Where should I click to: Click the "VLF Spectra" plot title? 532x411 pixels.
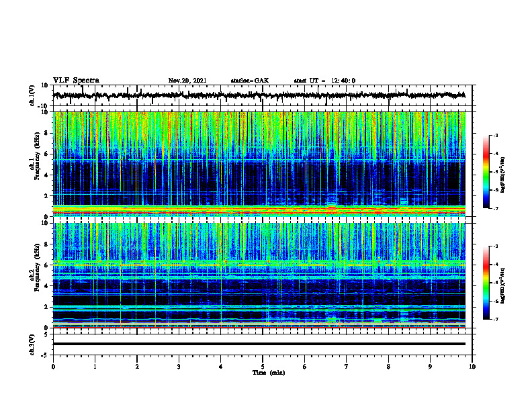tap(76, 81)
